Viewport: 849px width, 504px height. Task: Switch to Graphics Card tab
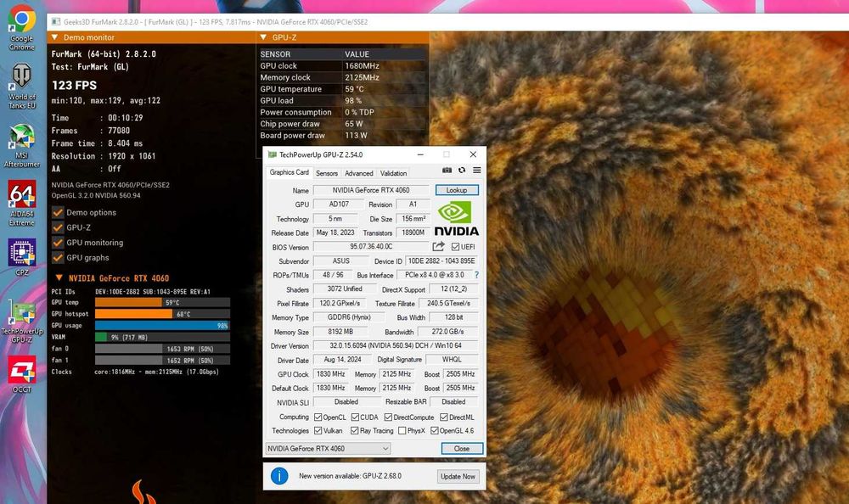pos(290,172)
